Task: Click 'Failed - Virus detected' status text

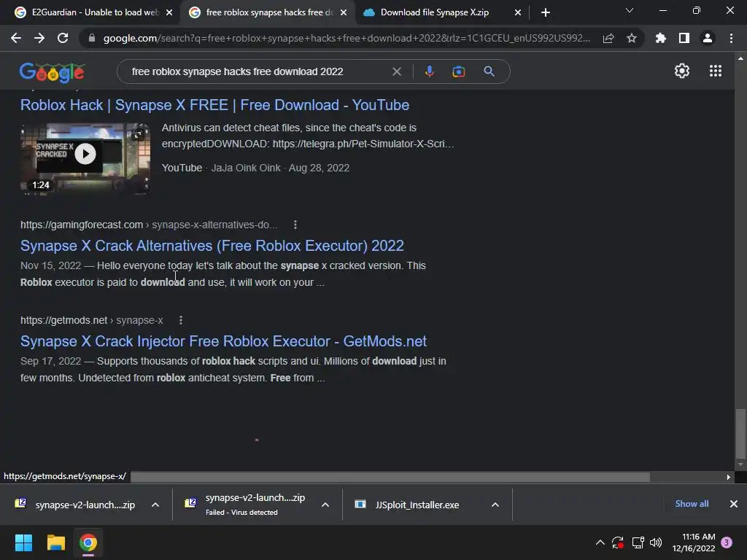Action: tap(241, 513)
